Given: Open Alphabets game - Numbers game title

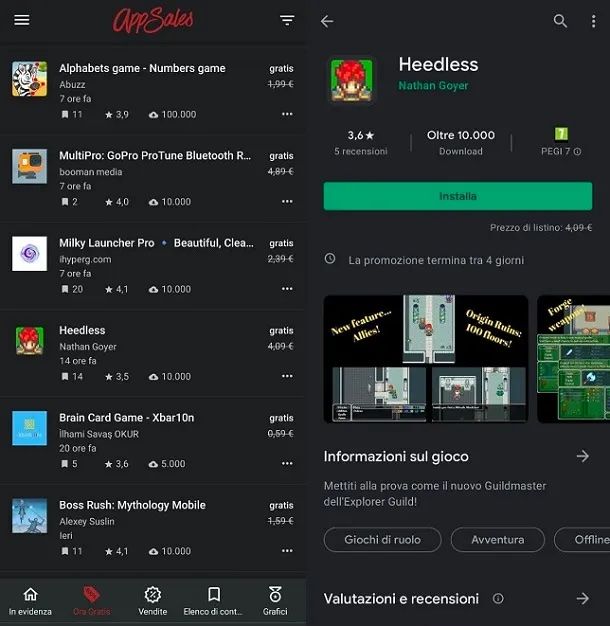Looking at the screenshot, I should click(142, 68).
